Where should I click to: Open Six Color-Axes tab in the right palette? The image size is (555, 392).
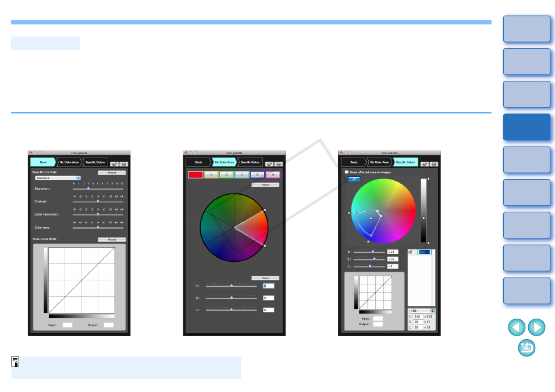[379, 162]
